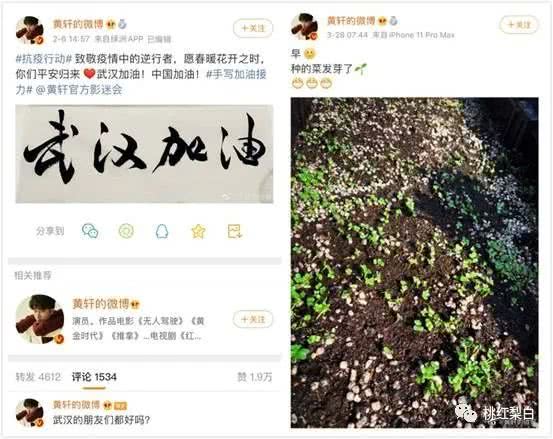Select the 评论 1534 tab
Viewport: 553px width, 439px height.
point(94,377)
